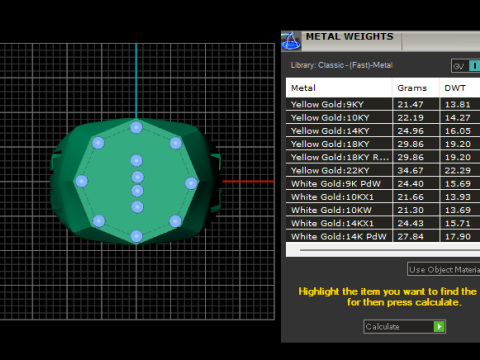Select the White Gold:14K PdW row
Screen dimensions: 480x360
pos(383,236)
